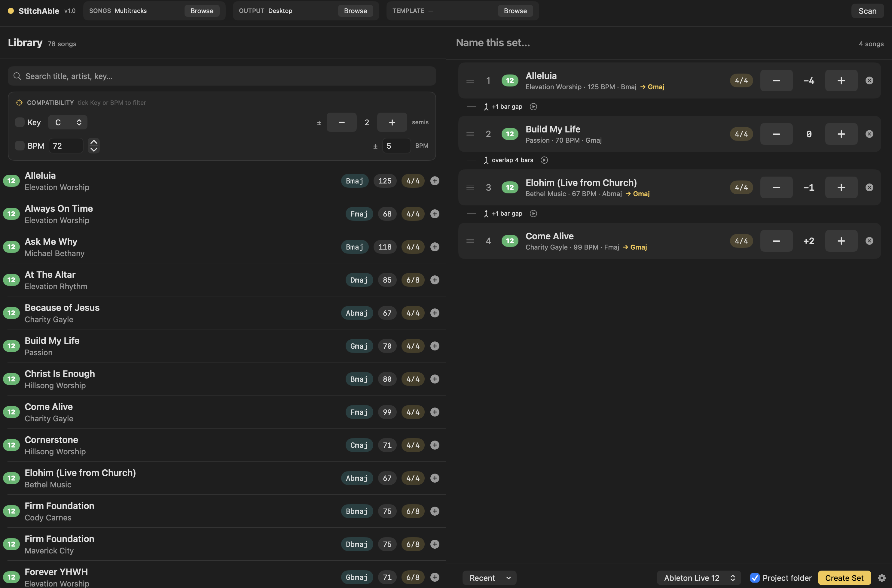The image size is (892, 588).
Task: Click the BPM tolerance field showing 5
Action: pyautogui.click(x=396, y=146)
